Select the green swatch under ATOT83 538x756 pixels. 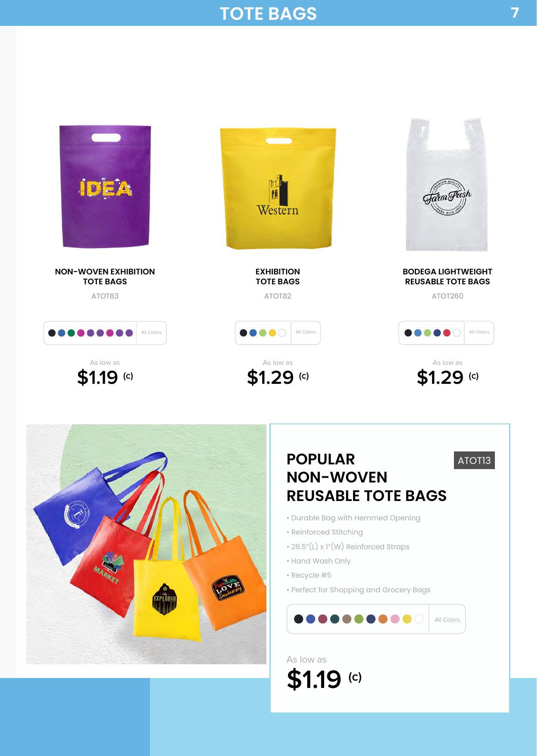coord(71,333)
